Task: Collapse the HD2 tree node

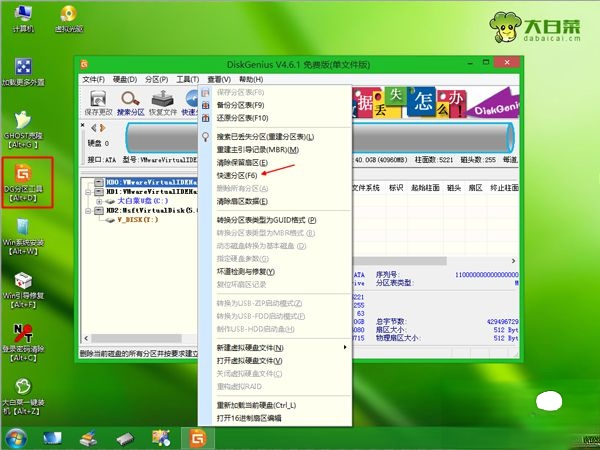Action: pyautogui.click(x=88, y=210)
